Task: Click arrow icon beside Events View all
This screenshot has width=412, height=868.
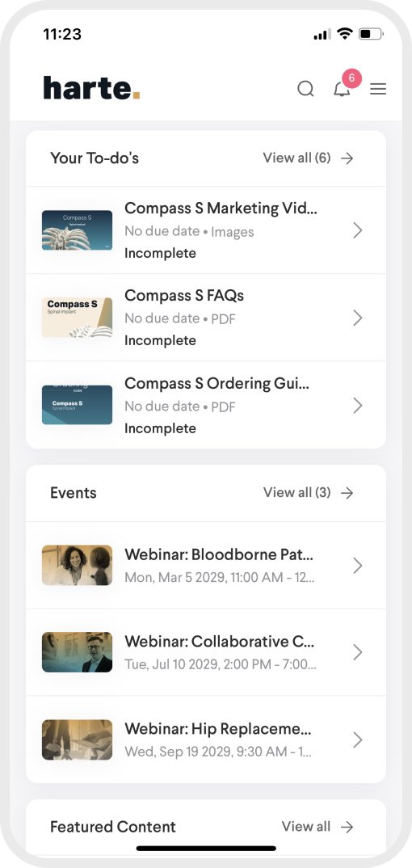Action: (x=347, y=493)
